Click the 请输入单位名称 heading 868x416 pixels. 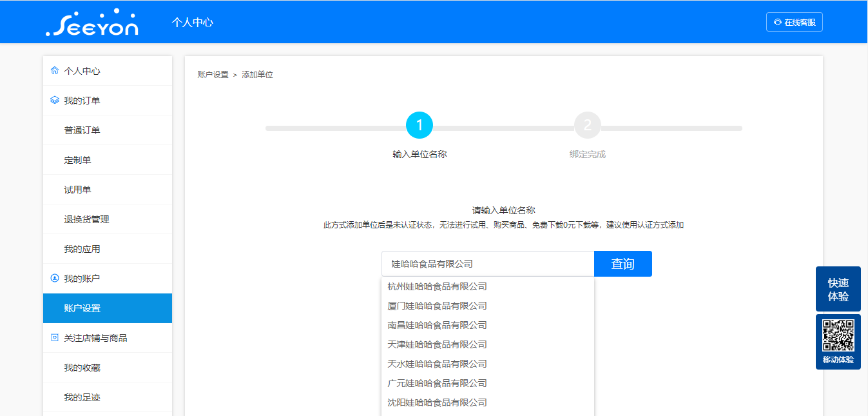[x=504, y=210]
